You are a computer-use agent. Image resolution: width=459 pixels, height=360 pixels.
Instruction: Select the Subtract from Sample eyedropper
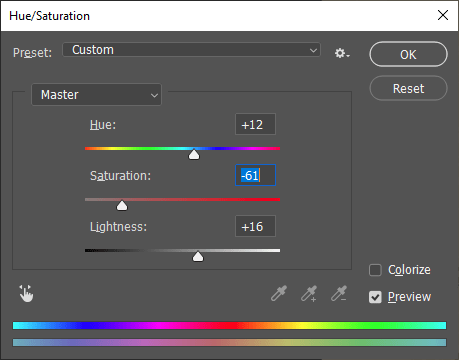339,293
